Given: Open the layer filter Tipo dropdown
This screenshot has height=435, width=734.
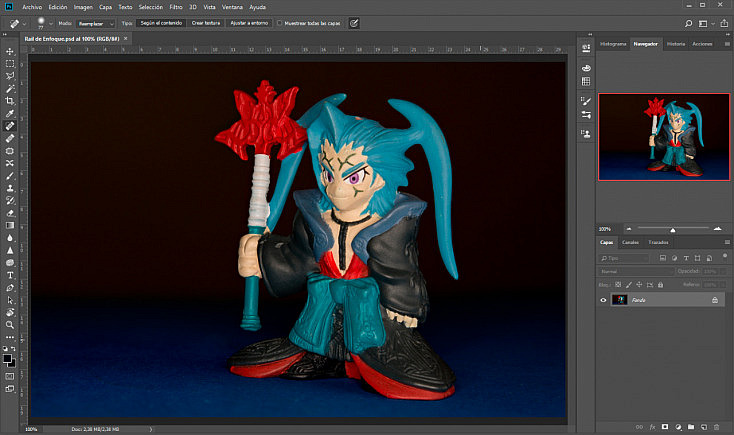Looking at the screenshot, I should (624, 258).
